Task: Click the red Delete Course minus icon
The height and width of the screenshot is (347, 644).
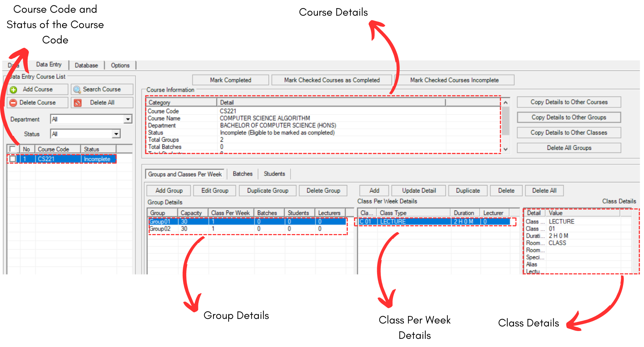Action: tap(13, 103)
